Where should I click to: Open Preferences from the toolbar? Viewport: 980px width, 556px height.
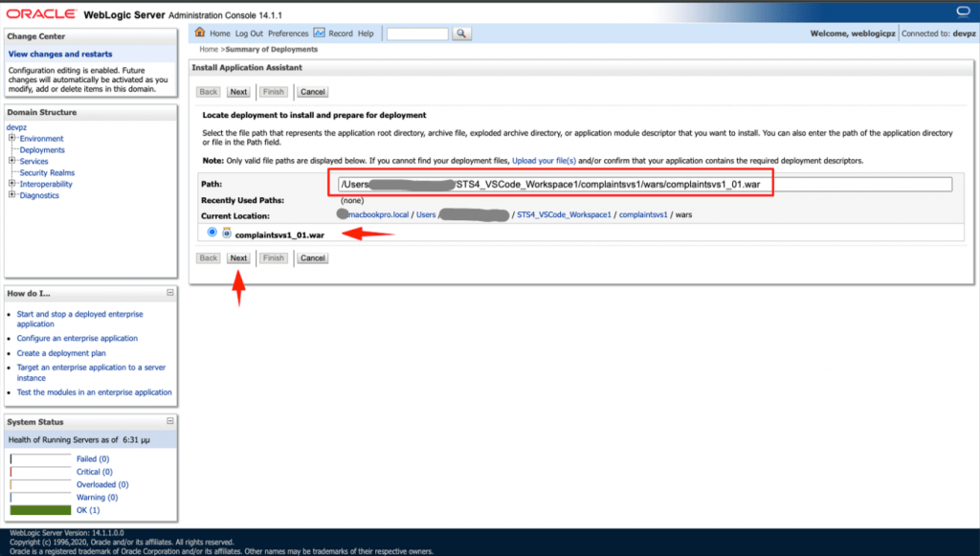coord(288,33)
